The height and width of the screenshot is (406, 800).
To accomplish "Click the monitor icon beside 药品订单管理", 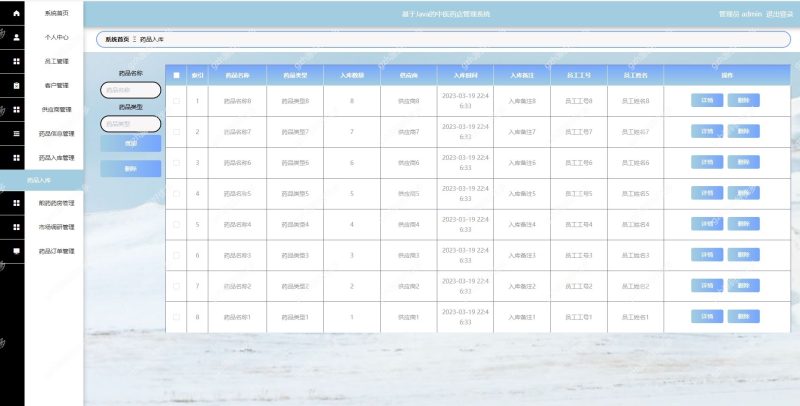I will [x=16, y=251].
